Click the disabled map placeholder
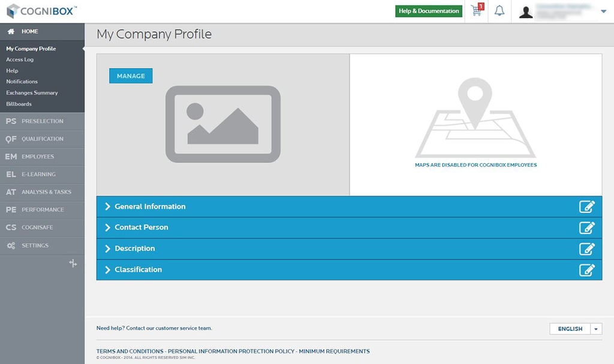The height and width of the screenshot is (364, 614). (x=475, y=118)
